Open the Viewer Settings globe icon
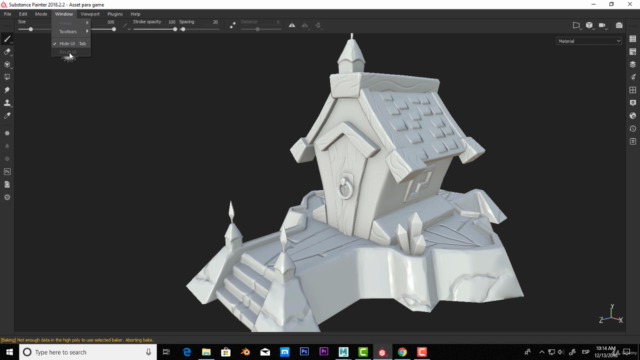Screen dimensions: 640x360 633,116
